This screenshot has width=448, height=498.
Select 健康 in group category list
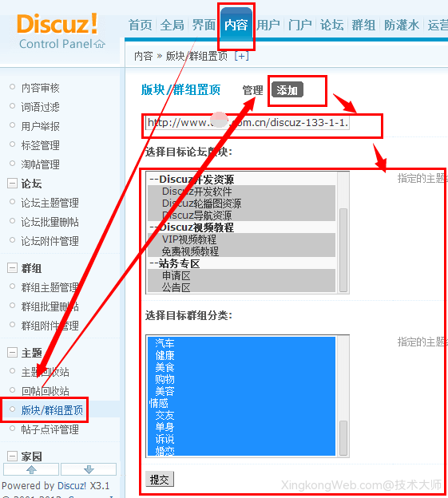(x=241, y=355)
